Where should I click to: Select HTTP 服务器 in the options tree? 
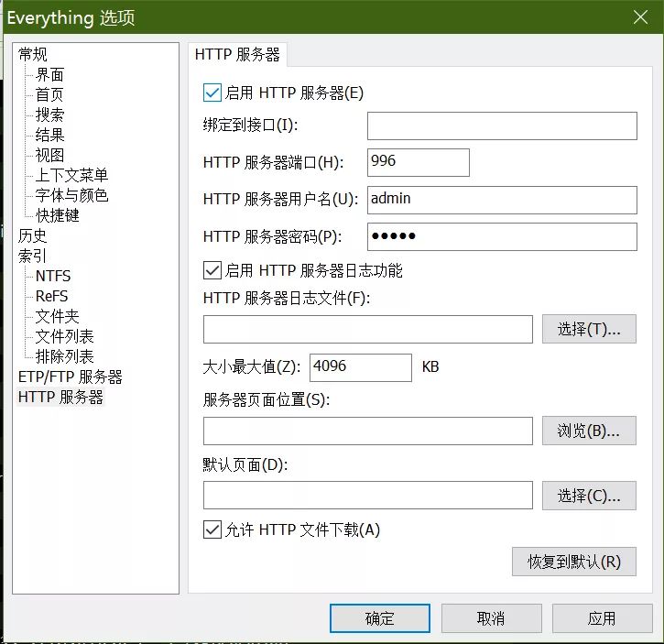60,397
